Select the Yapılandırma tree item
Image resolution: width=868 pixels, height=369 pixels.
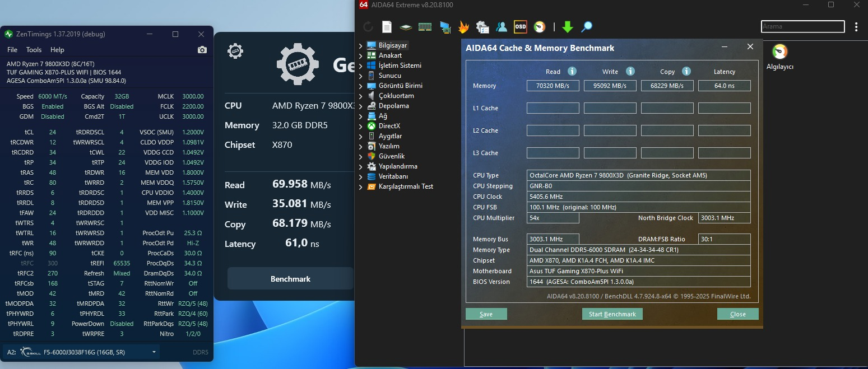(397, 166)
